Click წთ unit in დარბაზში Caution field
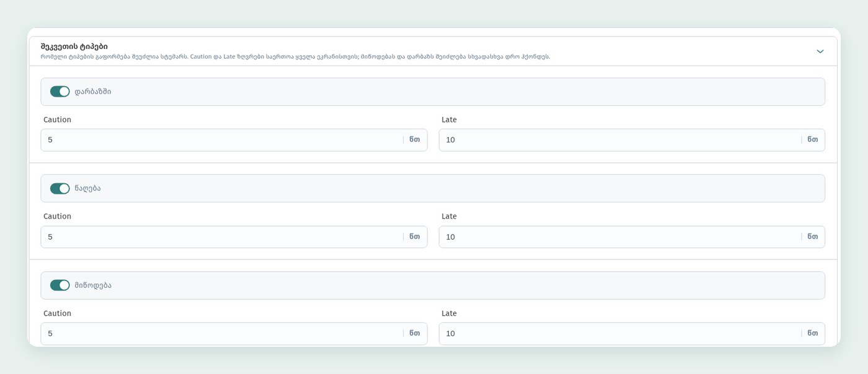Viewport: 868px width, 374px height. pyautogui.click(x=414, y=140)
